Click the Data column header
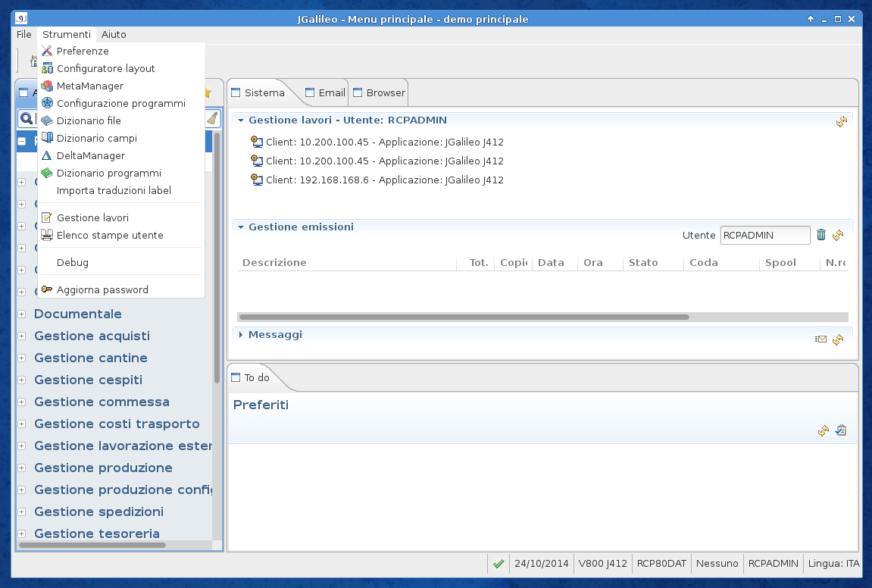Viewport: 872px width, 588px height. [x=555, y=263]
